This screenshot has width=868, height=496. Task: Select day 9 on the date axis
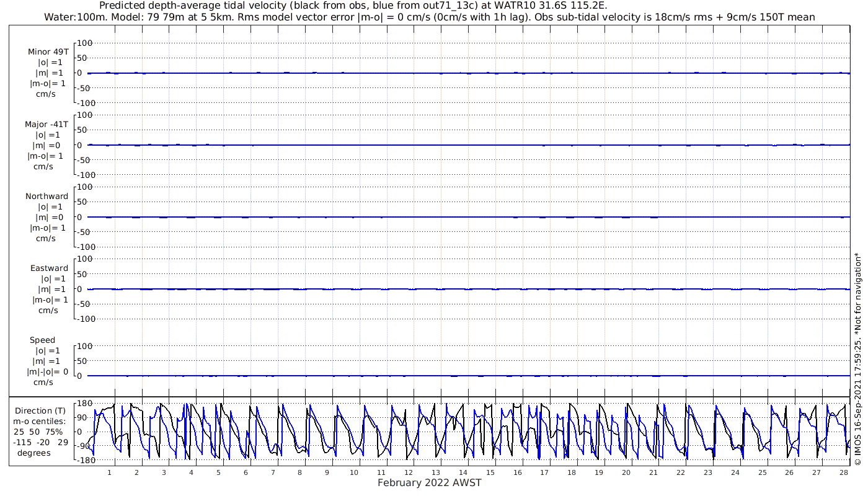[327, 472]
